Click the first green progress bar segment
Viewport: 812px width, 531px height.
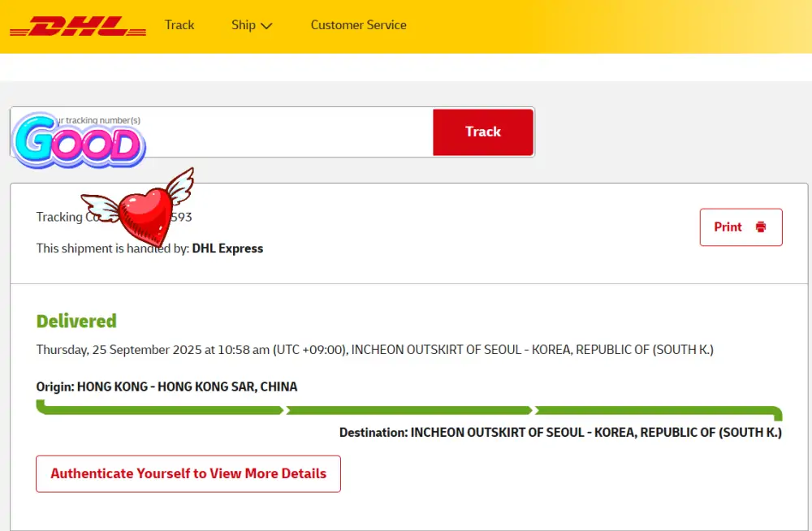[x=159, y=410]
